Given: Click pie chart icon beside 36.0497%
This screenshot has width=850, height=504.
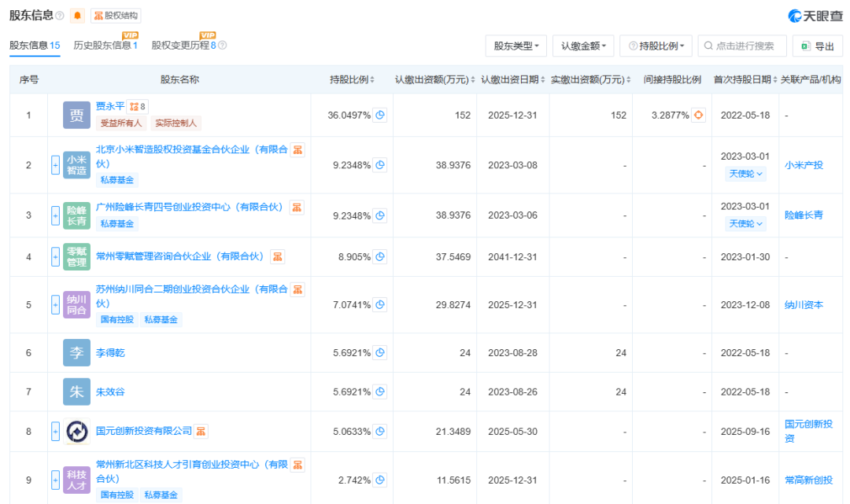Looking at the screenshot, I should (x=380, y=115).
